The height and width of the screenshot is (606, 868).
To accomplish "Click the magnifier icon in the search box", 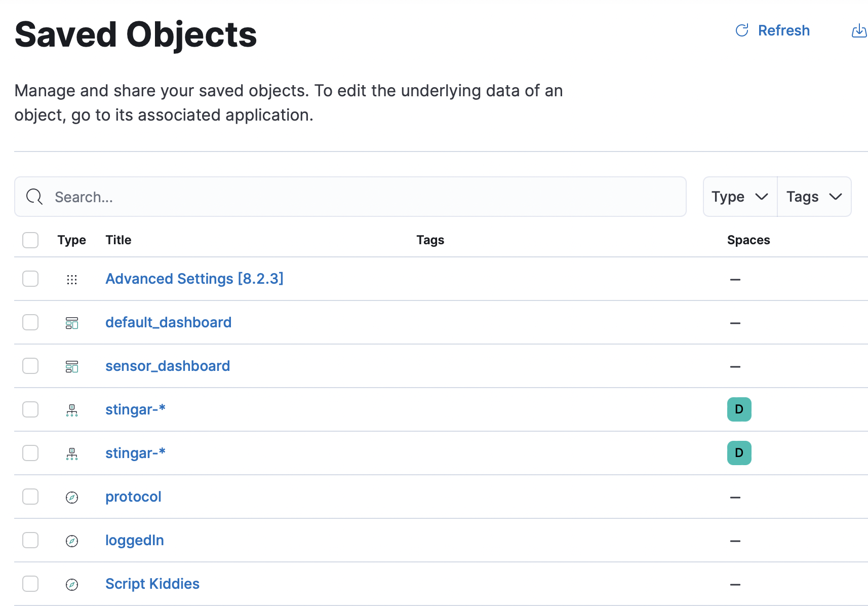I will (x=34, y=197).
